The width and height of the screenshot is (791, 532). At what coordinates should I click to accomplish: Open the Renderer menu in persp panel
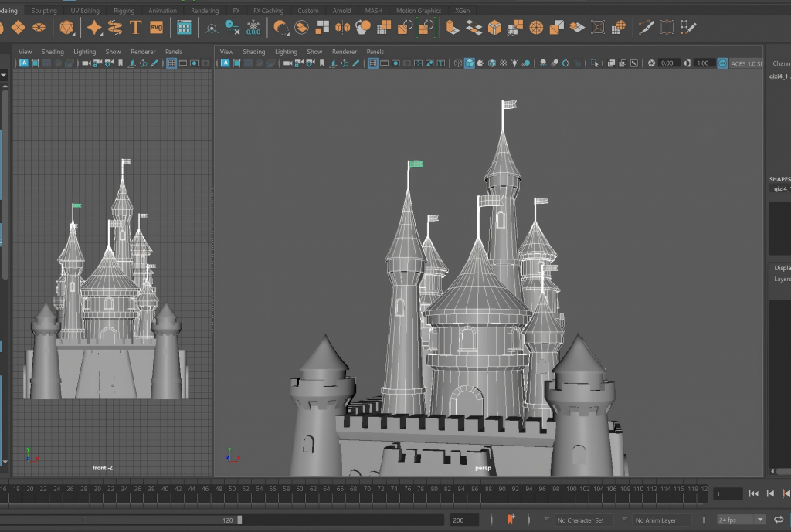pyautogui.click(x=344, y=52)
